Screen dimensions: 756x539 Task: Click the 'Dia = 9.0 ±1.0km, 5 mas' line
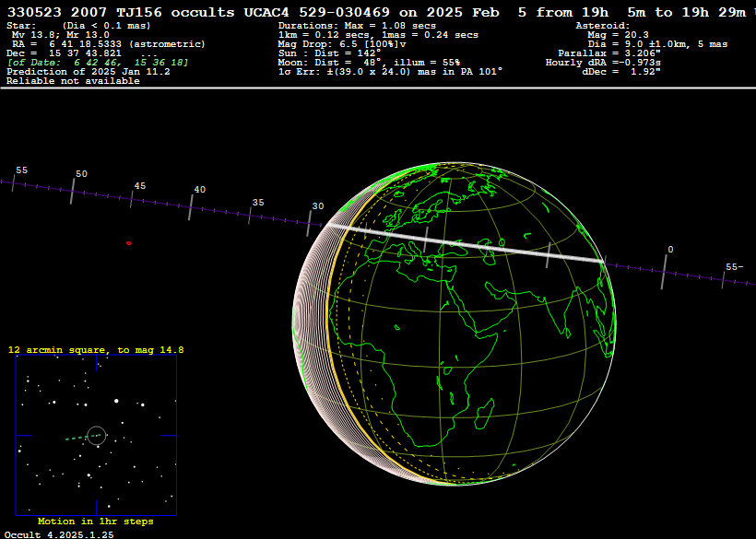(657, 44)
